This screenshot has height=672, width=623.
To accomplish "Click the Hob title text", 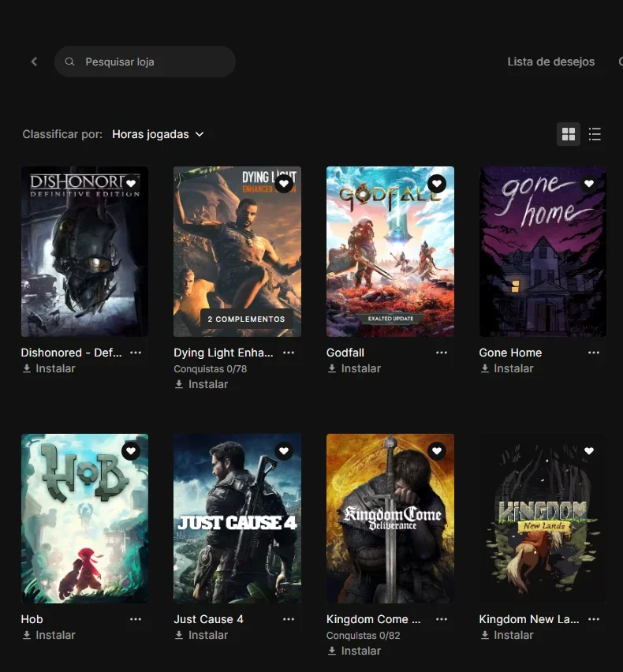I will pos(32,619).
